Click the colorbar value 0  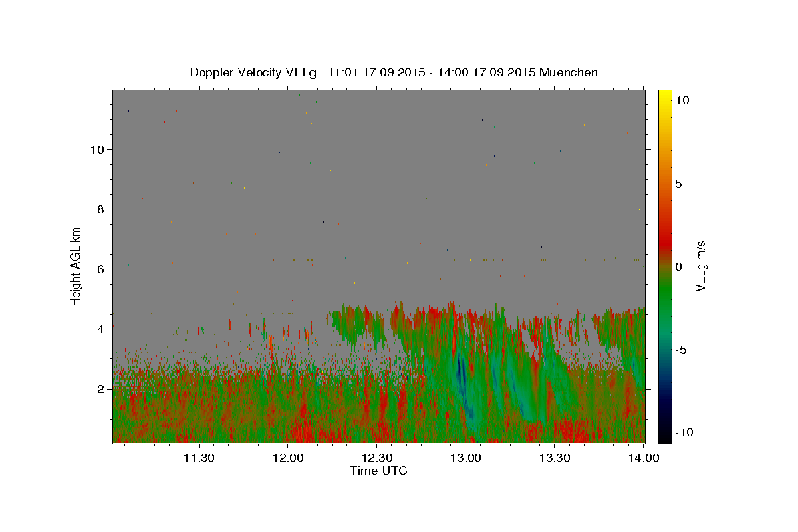(x=679, y=267)
